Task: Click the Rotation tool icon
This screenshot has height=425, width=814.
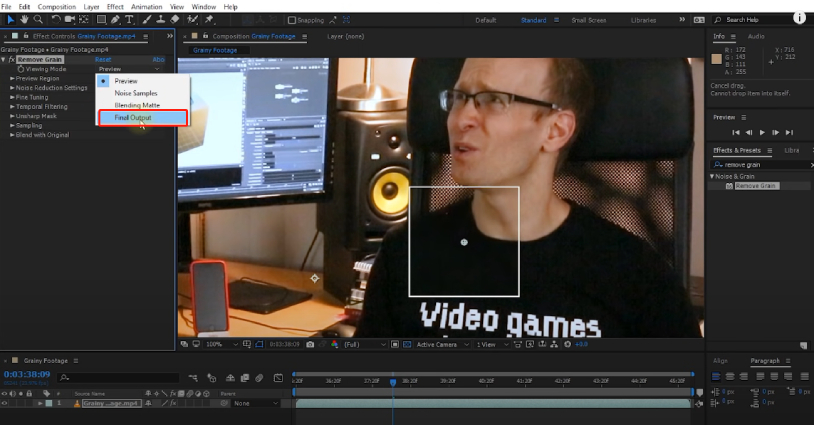Action: [54, 19]
